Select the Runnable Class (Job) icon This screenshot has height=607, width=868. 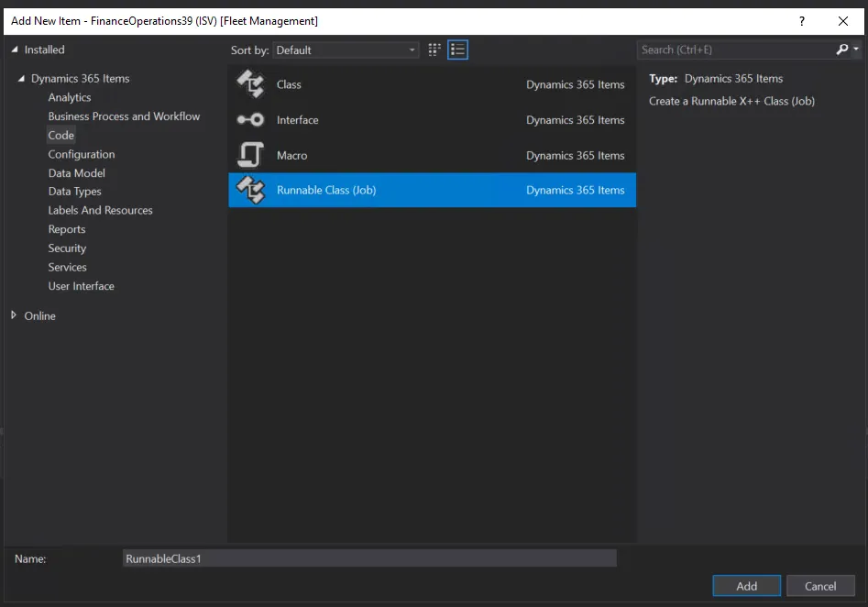tap(251, 190)
